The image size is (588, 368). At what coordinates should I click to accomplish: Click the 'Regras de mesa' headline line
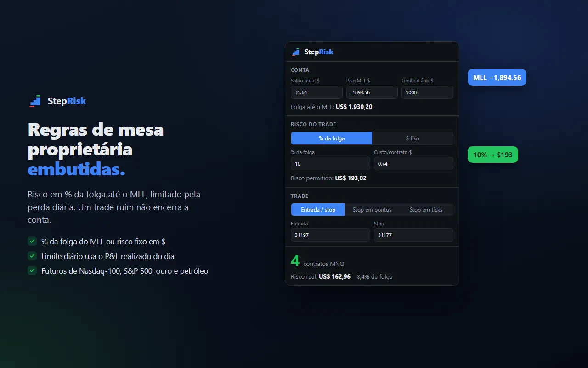[x=96, y=130]
